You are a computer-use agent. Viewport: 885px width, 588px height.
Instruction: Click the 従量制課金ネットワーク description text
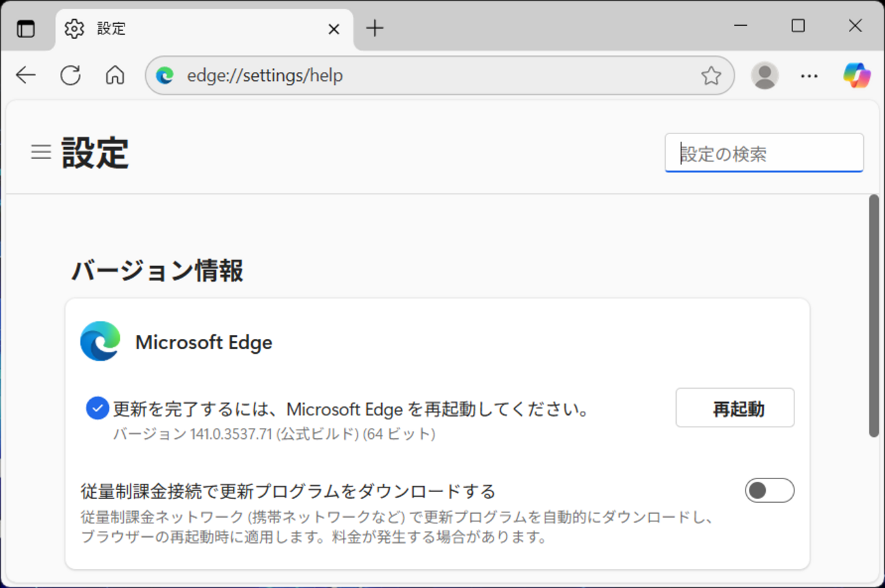point(396,527)
